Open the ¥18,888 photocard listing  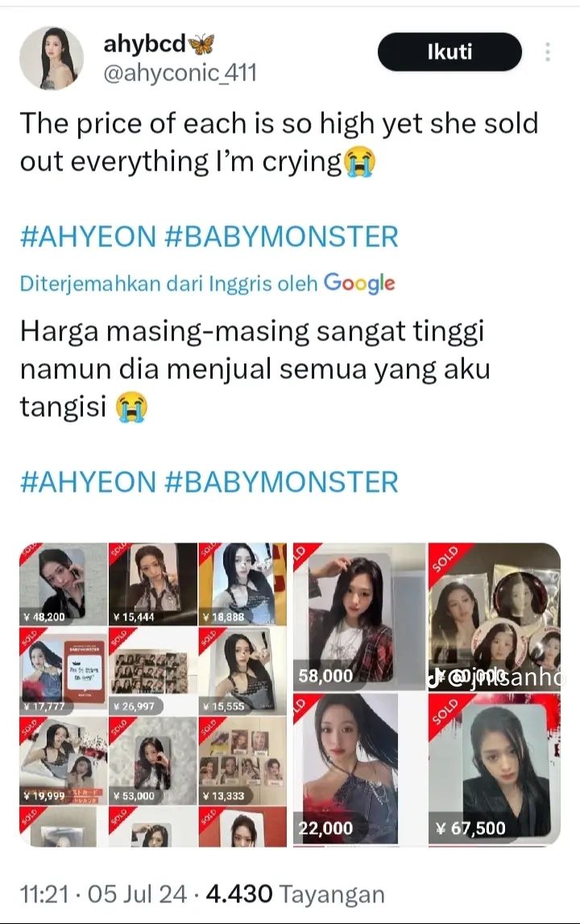pyautogui.click(x=242, y=584)
